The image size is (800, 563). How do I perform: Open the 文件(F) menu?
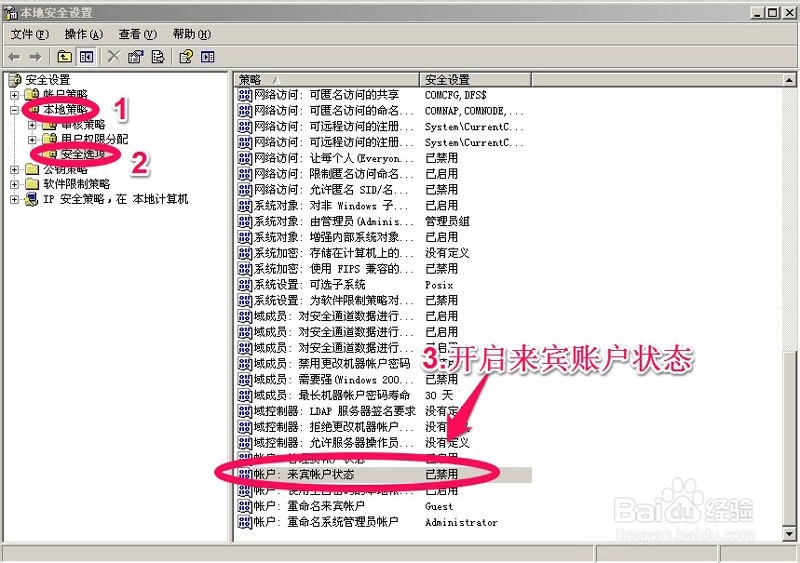[30, 34]
